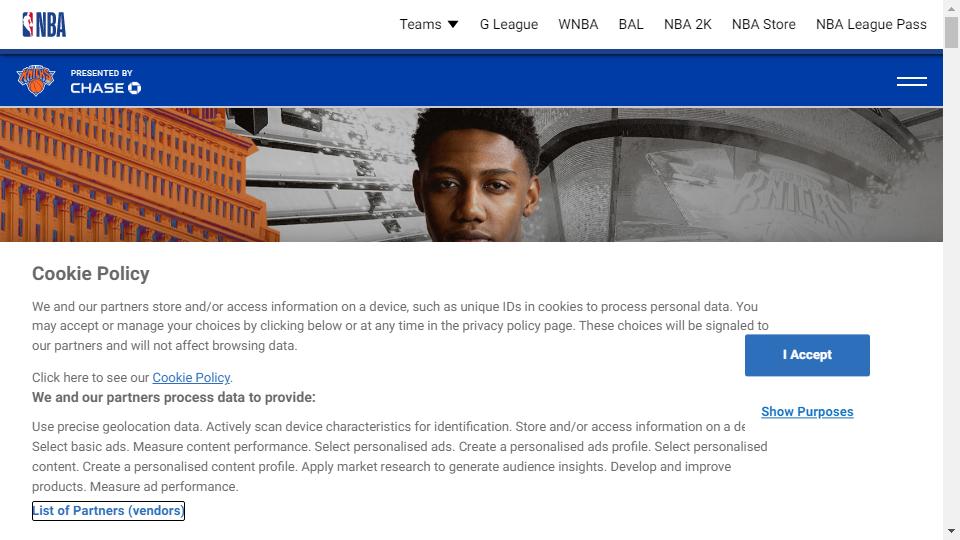This screenshot has width=960, height=540.
Task: Go to the G League link
Action: (508, 24)
